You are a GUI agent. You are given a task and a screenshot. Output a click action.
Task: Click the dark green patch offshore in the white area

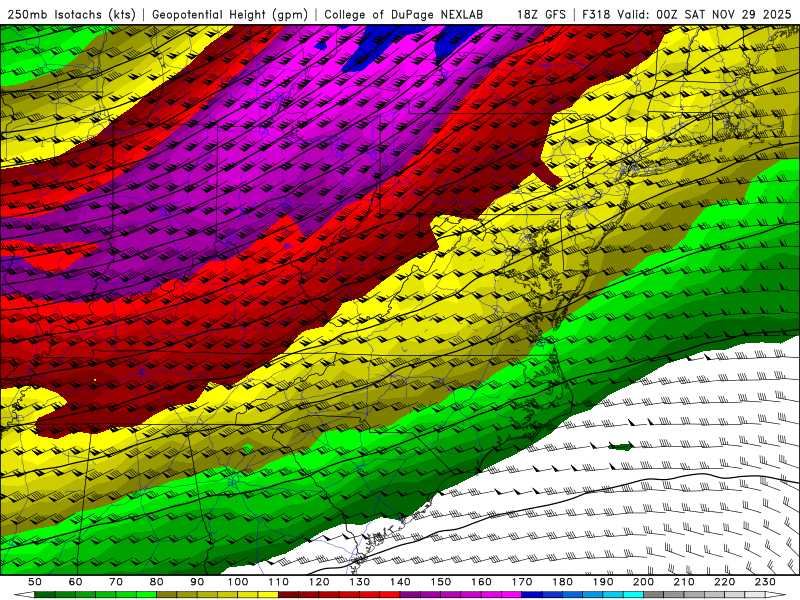point(621,447)
